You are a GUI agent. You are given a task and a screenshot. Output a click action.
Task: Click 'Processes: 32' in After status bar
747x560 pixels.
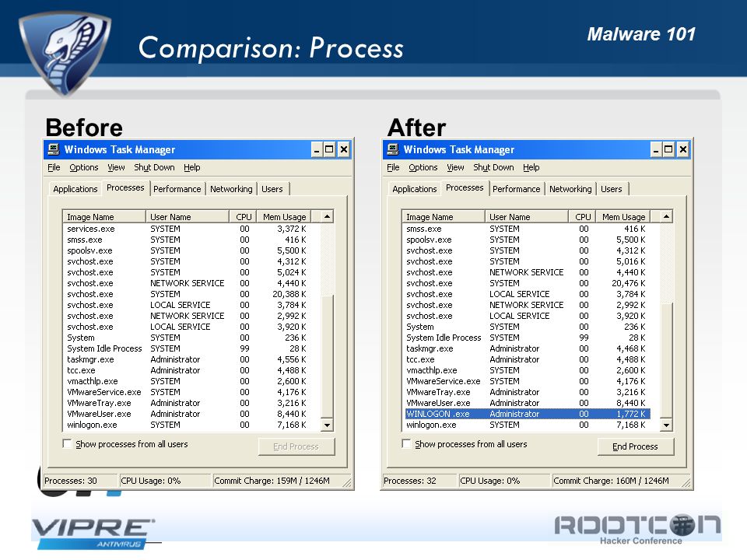(x=410, y=481)
